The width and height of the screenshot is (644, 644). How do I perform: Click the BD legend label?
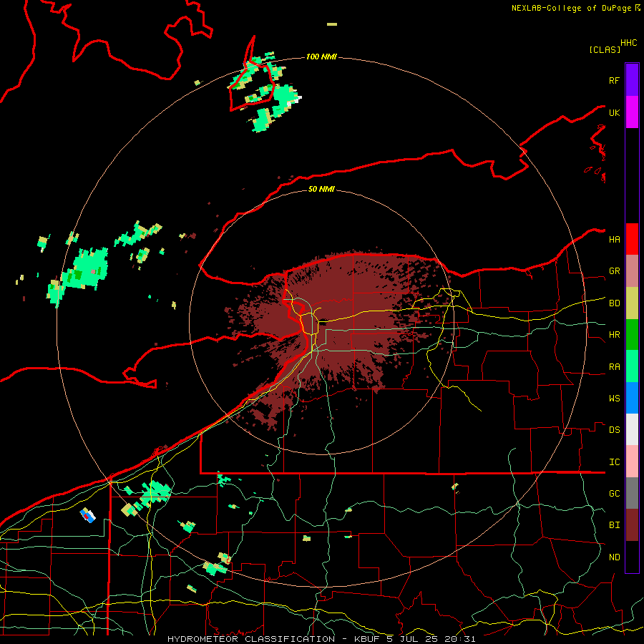coord(614,303)
